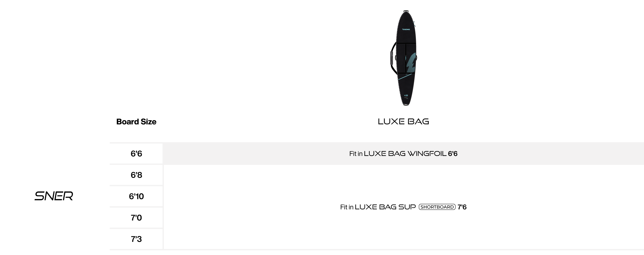Viewport: 644px width, 255px height.
Task: Select the 7'0 board size cell
Action: pyautogui.click(x=136, y=218)
